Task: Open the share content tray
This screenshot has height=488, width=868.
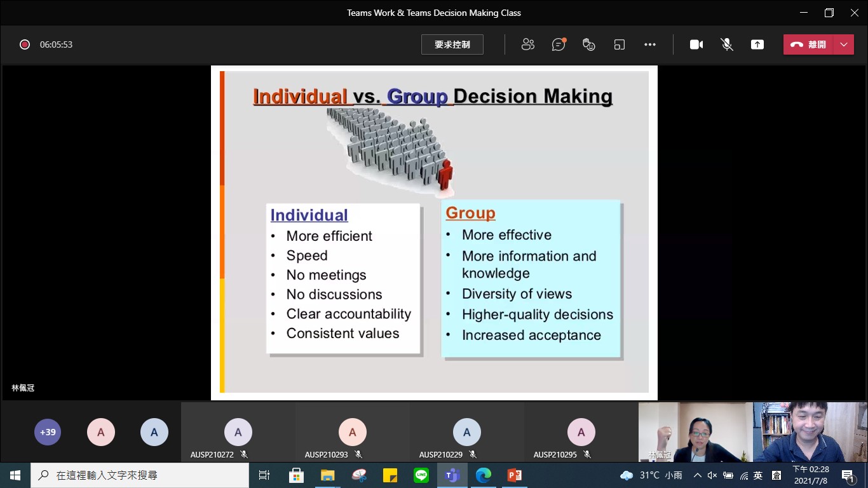Action: click(757, 44)
